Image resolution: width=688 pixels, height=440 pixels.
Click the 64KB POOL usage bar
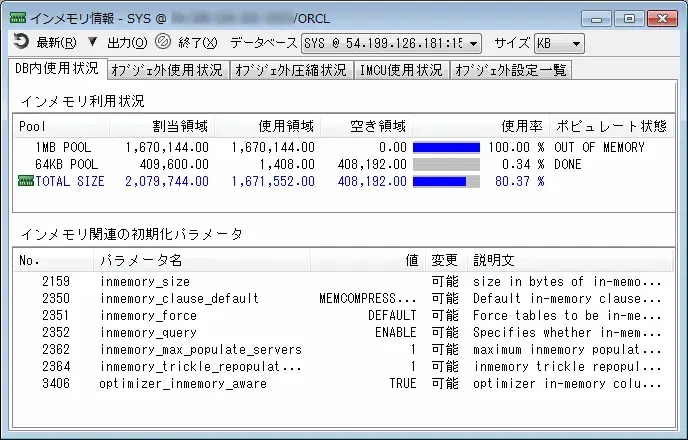446,164
